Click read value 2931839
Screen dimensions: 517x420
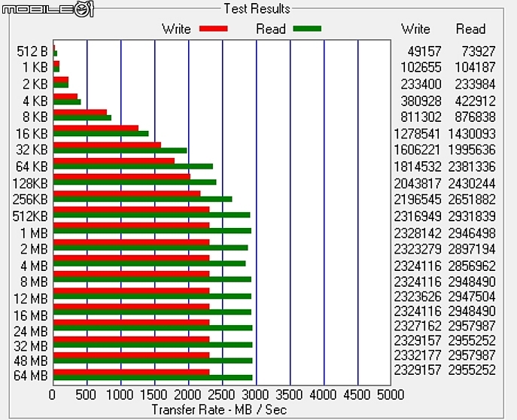pos(472,216)
